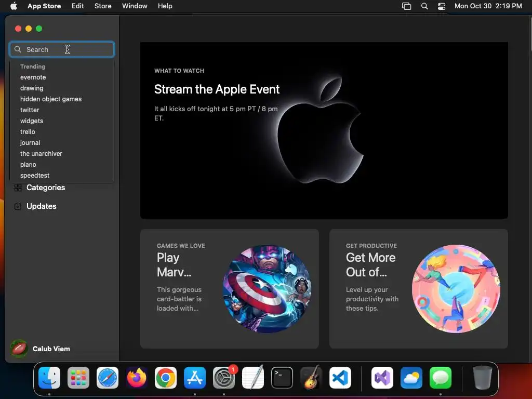Launch Firefox from the Dock
The image size is (532, 399).
click(137, 378)
